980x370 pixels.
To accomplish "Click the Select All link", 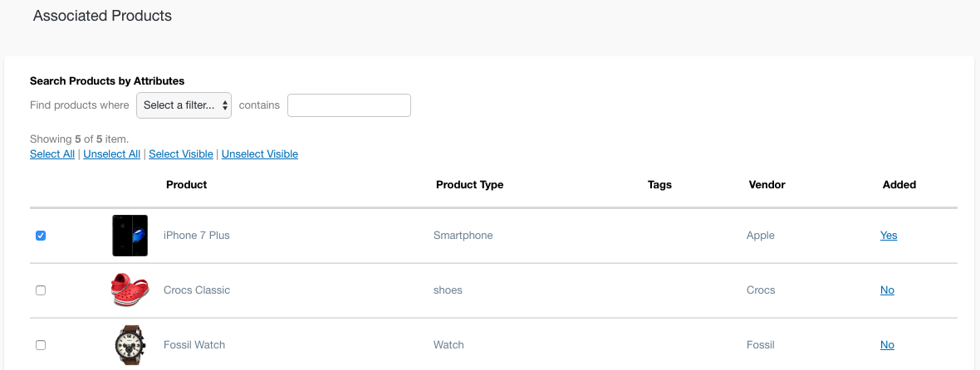I will pyautogui.click(x=51, y=153).
